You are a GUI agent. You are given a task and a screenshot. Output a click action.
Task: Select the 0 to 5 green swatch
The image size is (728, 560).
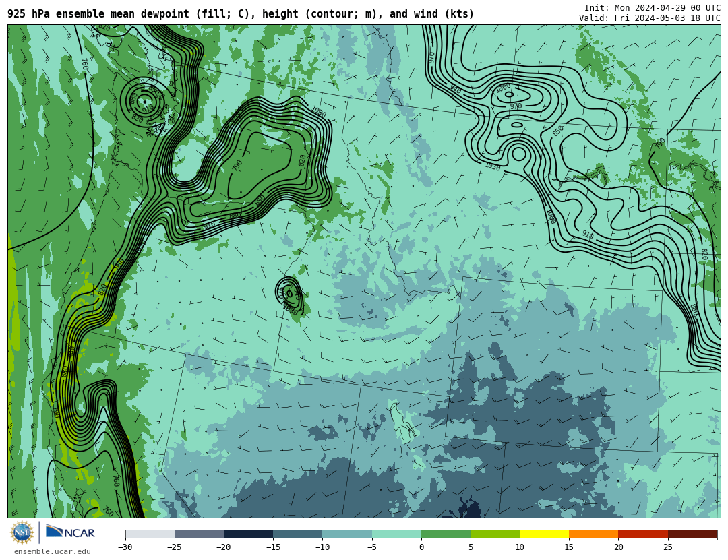(x=446, y=534)
